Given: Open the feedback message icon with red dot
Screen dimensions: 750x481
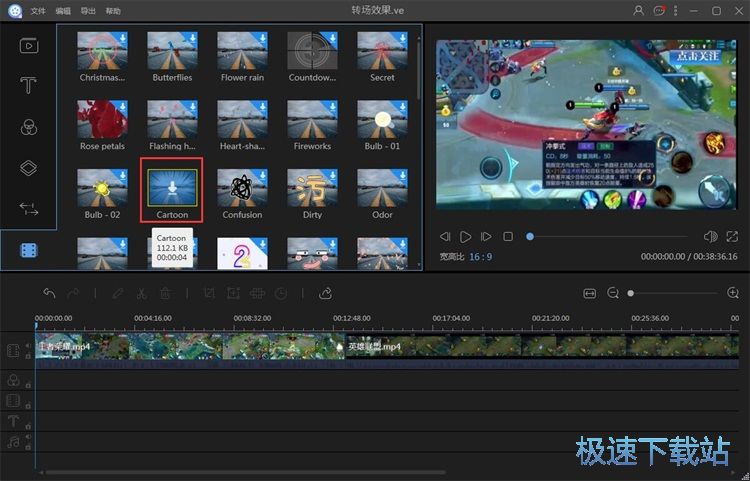Looking at the screenshot, I should coord(659,11).
